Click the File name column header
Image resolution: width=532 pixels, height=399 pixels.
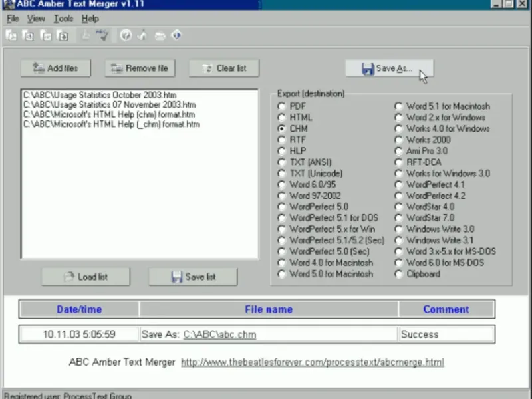point(269,309)
